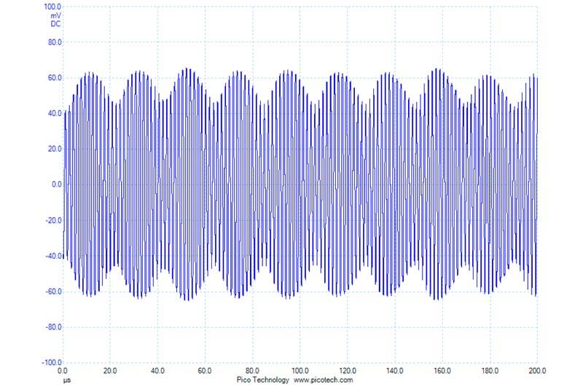Click the -80.0 voltage axis label
The image size is (583, 392).
click(x=53, y=327)
